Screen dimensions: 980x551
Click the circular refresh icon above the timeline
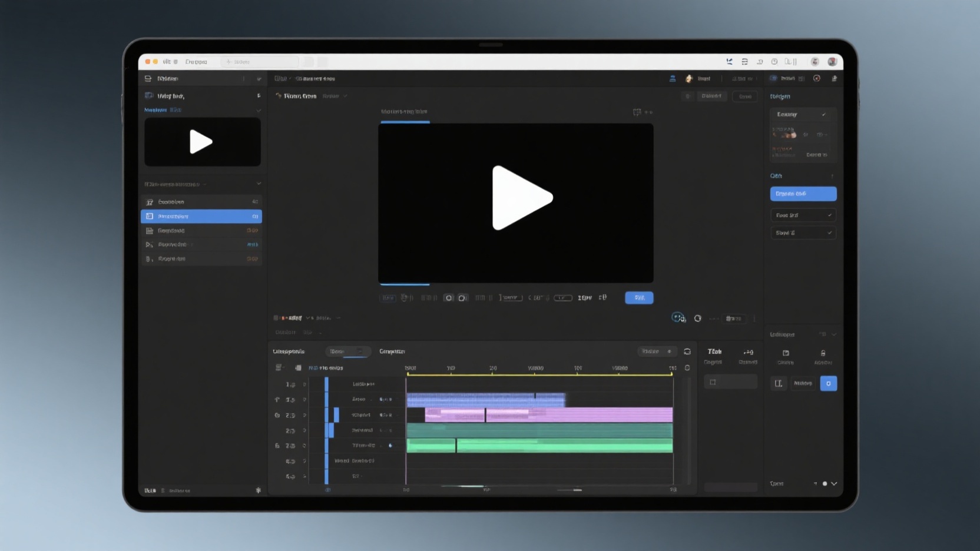[x=698, y=318]
